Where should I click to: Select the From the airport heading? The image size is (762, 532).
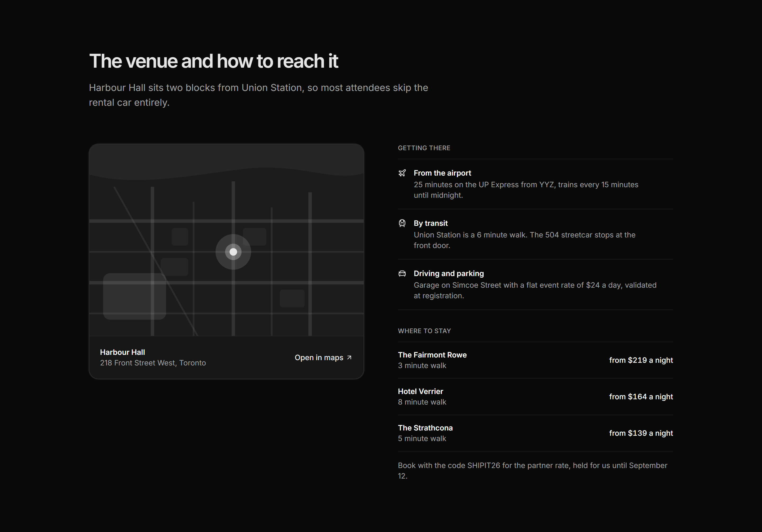[442, 173]
